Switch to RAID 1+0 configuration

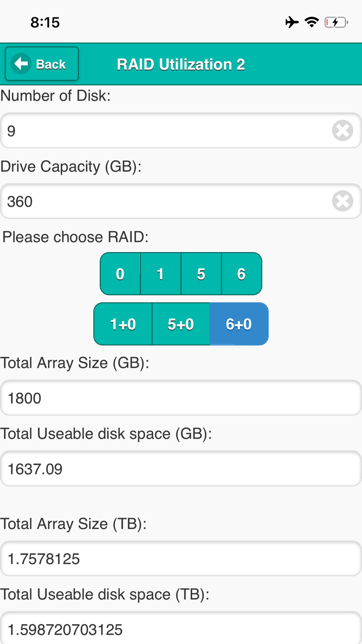(x=123, y=324)
